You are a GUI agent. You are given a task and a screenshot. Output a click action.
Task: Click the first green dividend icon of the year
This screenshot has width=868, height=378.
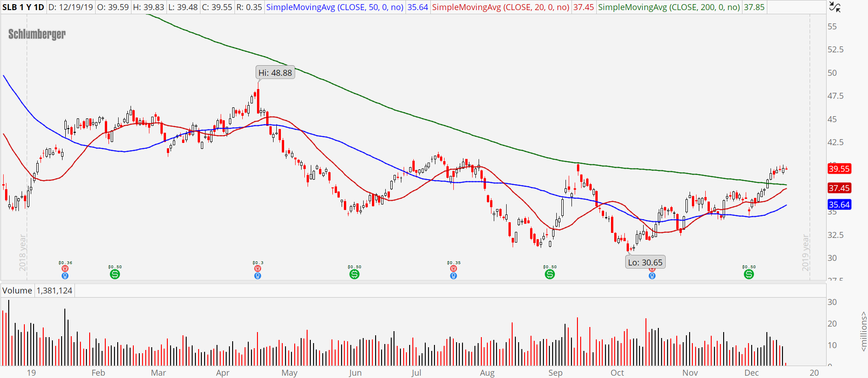115,274
